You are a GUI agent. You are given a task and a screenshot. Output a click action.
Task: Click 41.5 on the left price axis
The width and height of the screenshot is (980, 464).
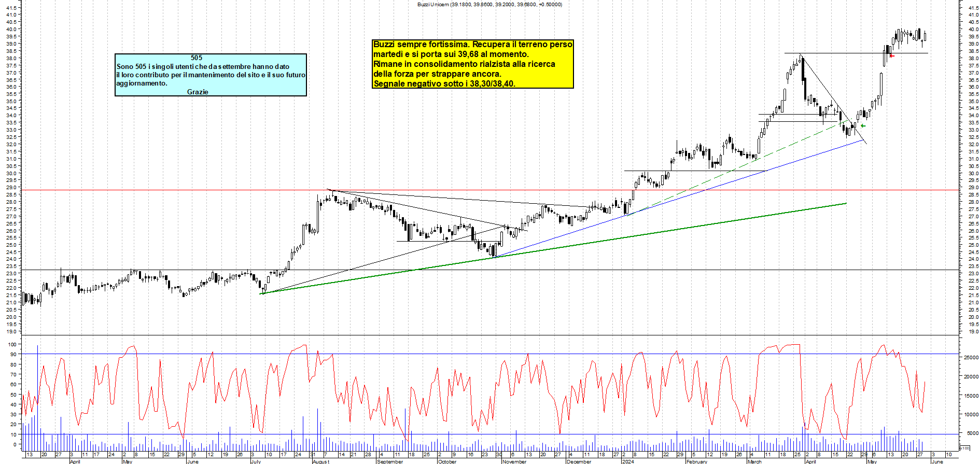(11, 8)
